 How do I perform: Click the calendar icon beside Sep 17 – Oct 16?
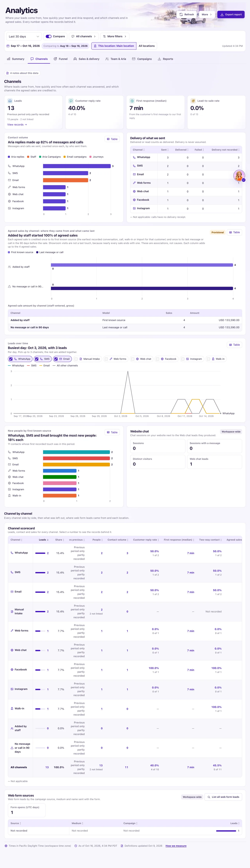coord(8,46)
